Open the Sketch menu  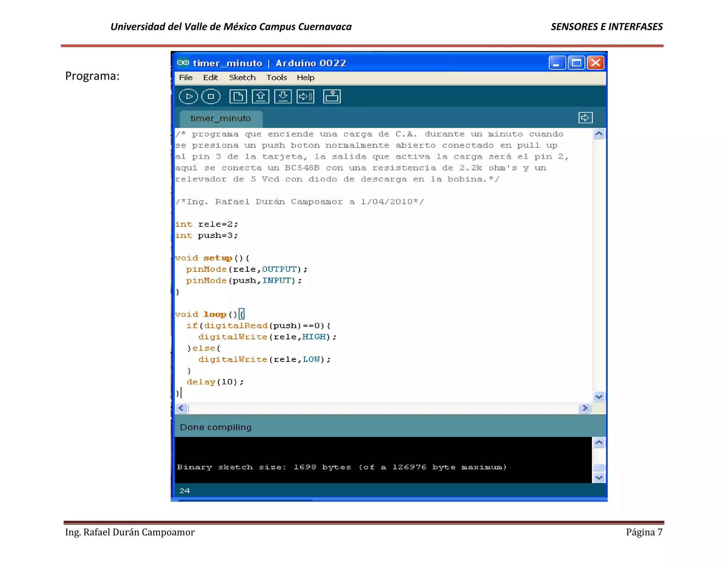[x=242, y=77]
